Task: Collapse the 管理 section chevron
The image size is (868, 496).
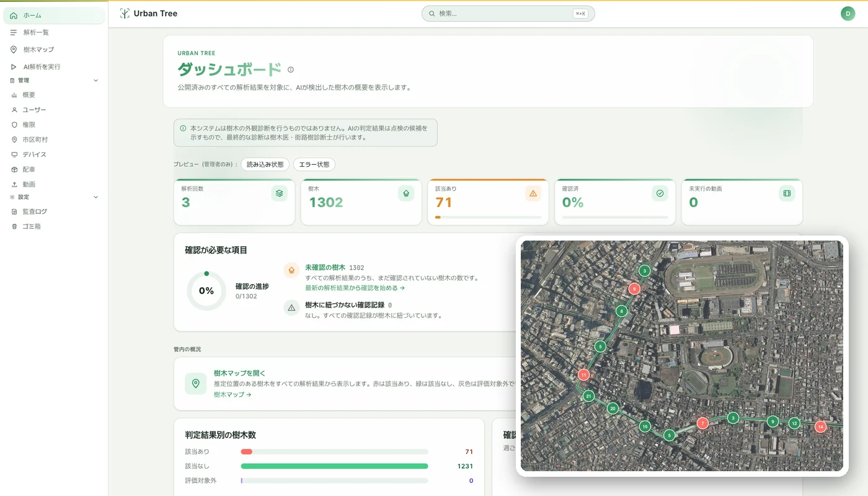Action: tap(95, 81)
